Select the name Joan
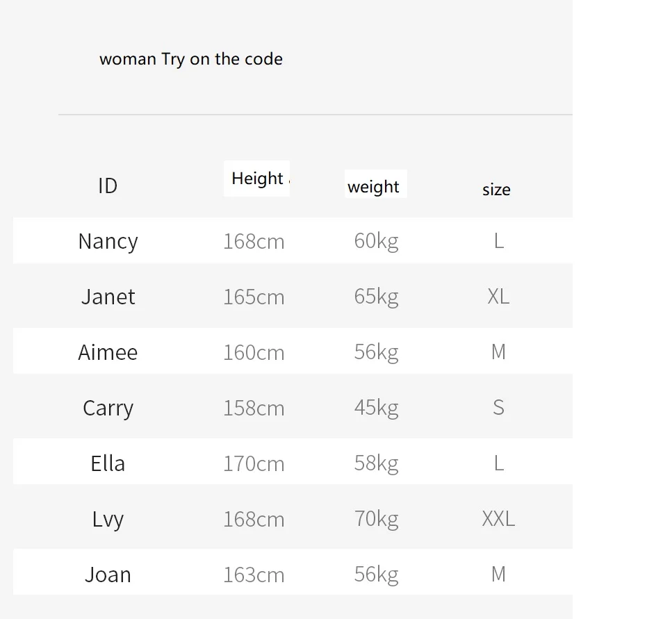Image resolution: width=672 pixels, height=619 pixels. pyautogui.click(x=108, y=575)
